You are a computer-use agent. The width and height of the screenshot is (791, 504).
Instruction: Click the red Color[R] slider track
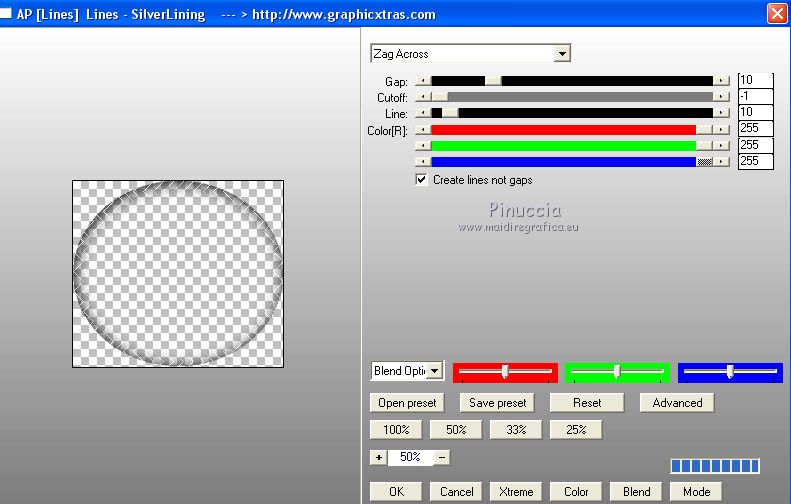click(563, 130)
